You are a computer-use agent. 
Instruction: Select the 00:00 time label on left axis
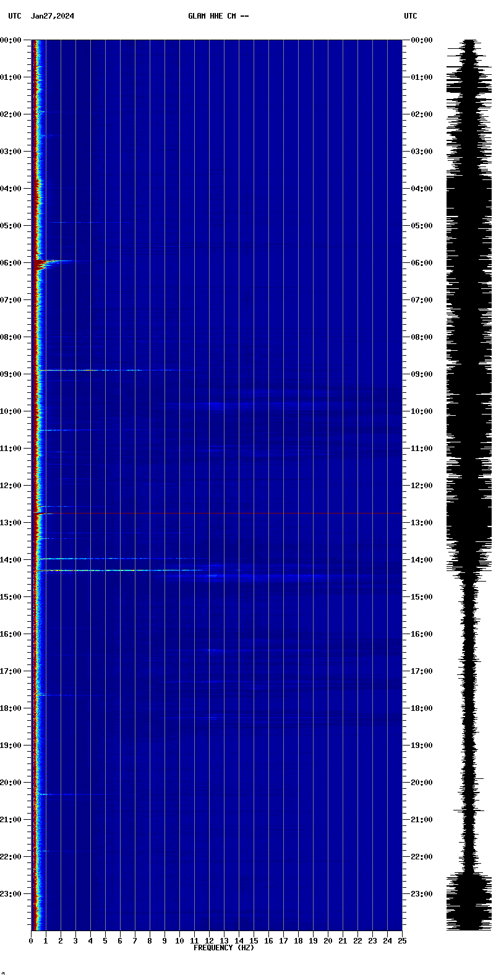pyautogui.click(x=11, y=40)
